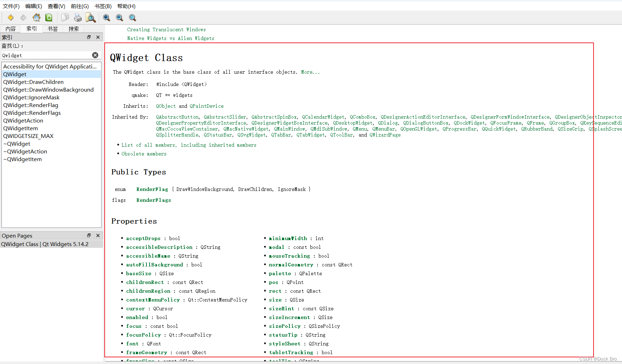This screenshot has height=364, width=622.
Task: Open the Obsolete members link
Action: point(144,154)
